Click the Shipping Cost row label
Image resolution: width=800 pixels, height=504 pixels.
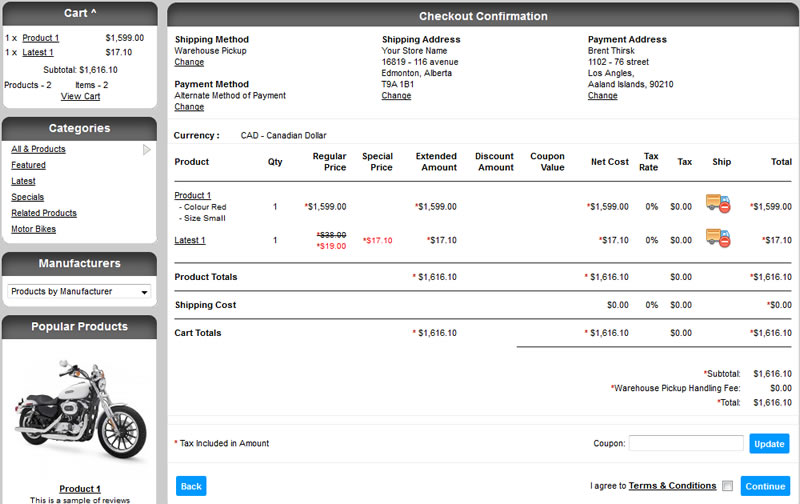click(205, 305)
